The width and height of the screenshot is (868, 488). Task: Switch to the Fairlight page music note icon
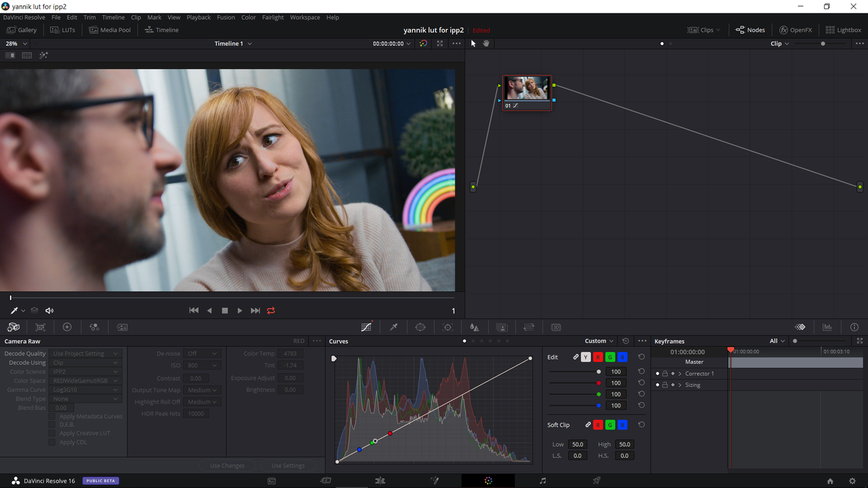pyautogui.click(x=542, y=481)
